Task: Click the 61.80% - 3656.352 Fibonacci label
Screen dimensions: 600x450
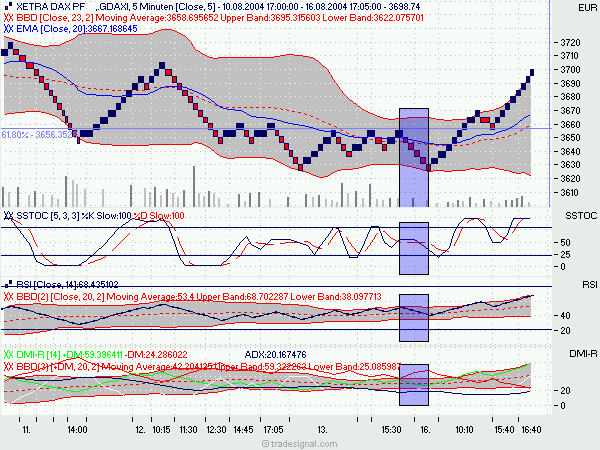Action: [39, 135]
